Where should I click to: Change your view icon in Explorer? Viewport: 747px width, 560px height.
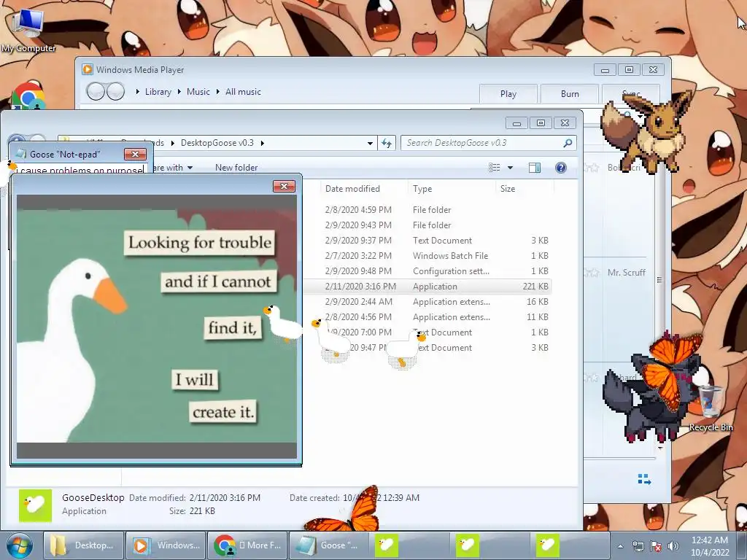pyautogui.click(x=495, y=168)
